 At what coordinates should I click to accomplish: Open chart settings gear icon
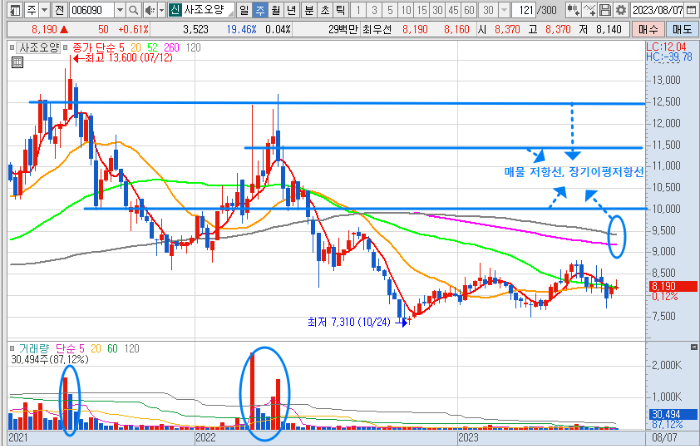621,10
